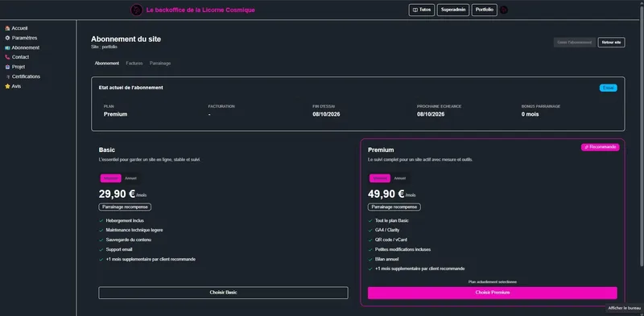Click the card icon beside Abonnement in sidebar
The image size is (644, 316).
[x=7, y=47]
